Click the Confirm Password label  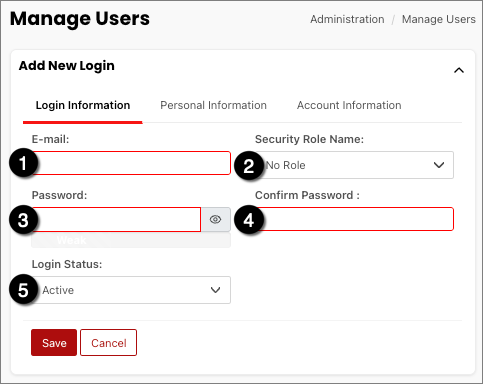(307, 195)
